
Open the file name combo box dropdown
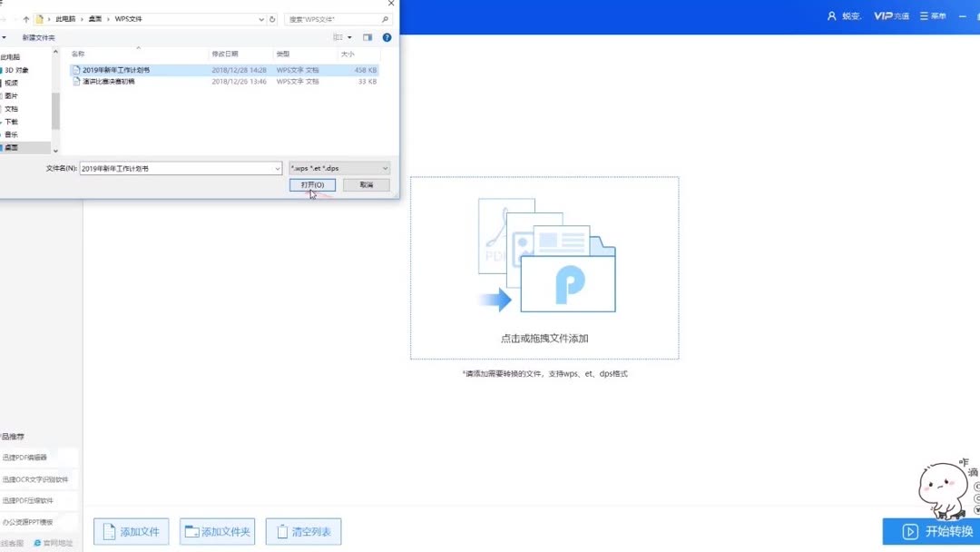(x=278, y=168)
